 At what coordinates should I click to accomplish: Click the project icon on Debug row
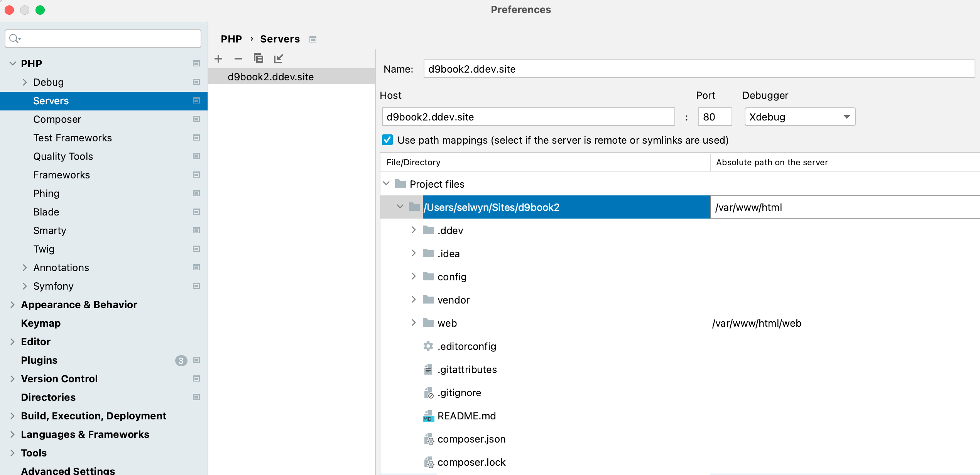click(x=196, y=82)
